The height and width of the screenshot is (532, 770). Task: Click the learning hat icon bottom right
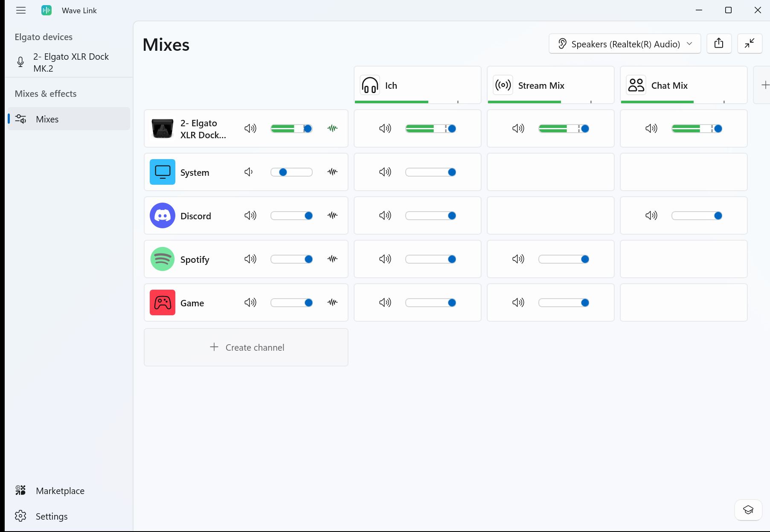pos(748,510)
